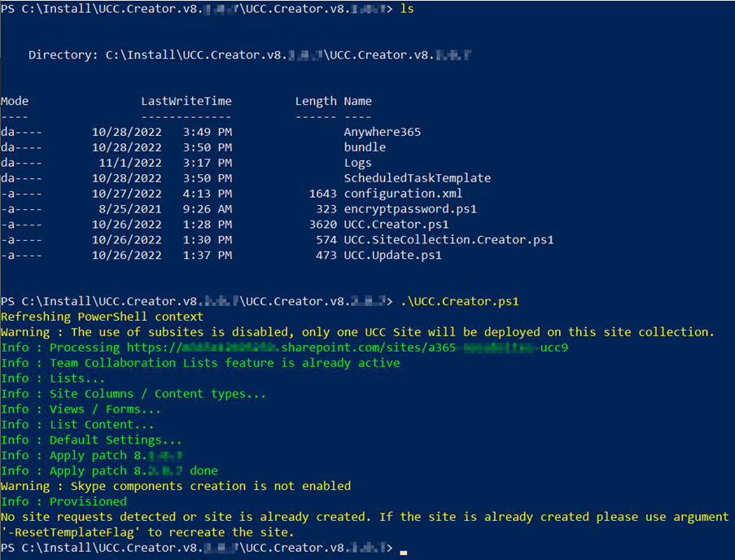Click the UCC.SiteCollection.Creator.ps1 file name
The height and width of the screenshot is (560, 735).
448,240
